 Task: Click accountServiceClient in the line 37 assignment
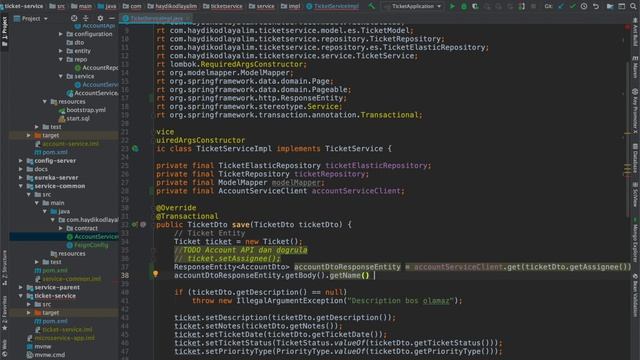[458, 267]
